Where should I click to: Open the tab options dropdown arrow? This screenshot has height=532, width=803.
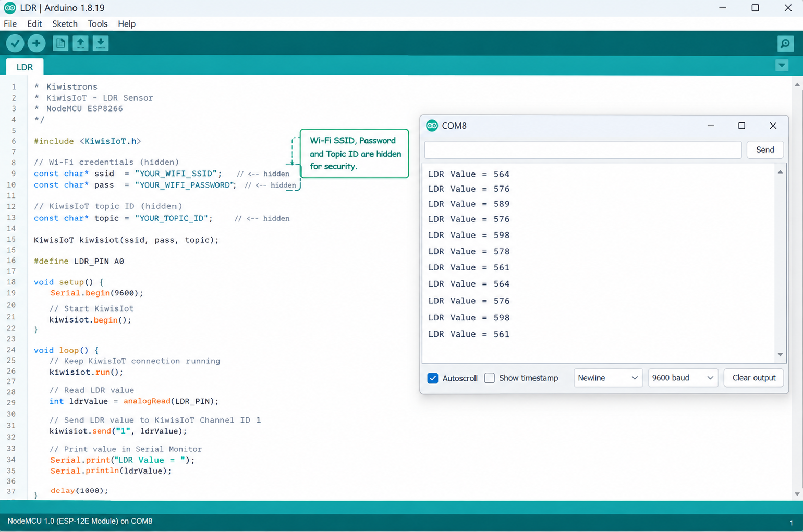tap(782, 66)
